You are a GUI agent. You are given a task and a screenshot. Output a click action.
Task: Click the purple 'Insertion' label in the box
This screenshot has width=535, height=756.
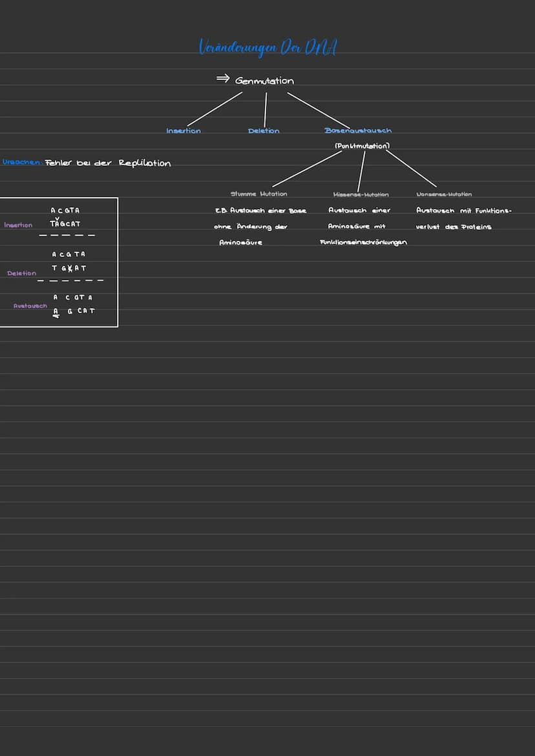pyautogui.click(x=18, y=225)
